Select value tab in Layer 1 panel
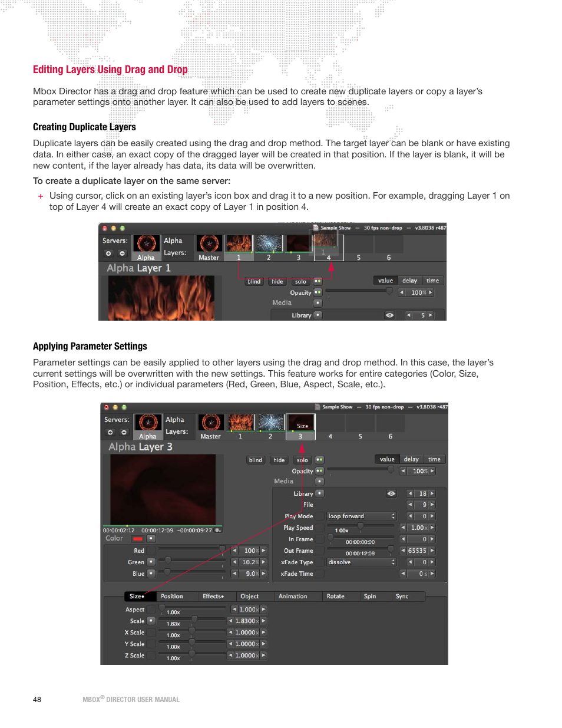This screenshot has width=562, height=728. [x=386, y=281]
